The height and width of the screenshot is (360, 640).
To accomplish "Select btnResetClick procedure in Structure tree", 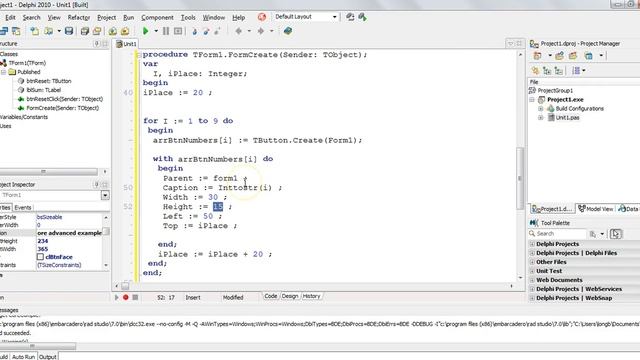I will [64, 99].
